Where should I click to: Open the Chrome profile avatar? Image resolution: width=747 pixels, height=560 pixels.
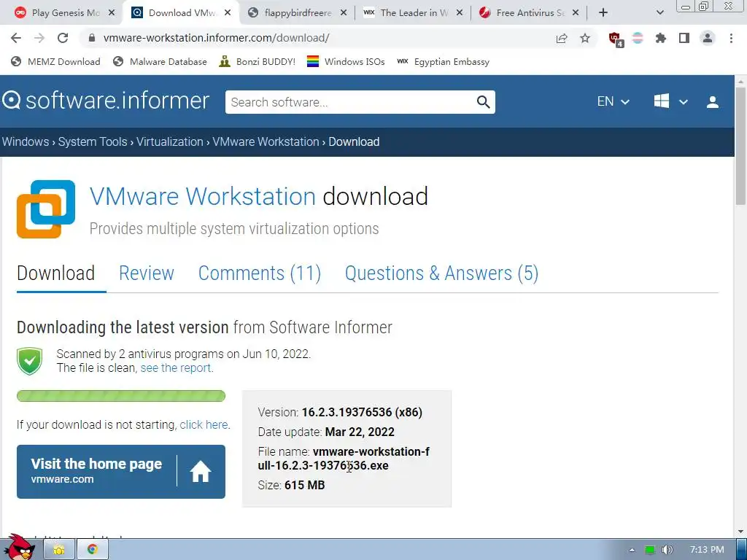click(708, 38)
